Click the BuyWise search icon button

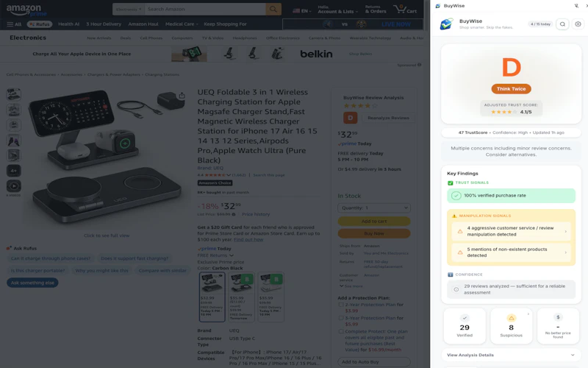click(562, 24)
